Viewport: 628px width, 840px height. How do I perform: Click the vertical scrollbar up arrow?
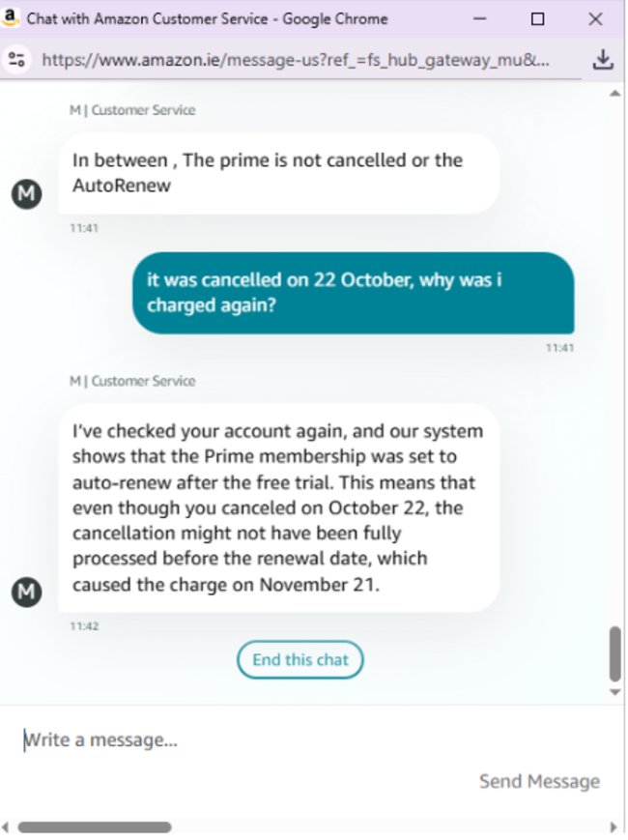click(614, 94)
